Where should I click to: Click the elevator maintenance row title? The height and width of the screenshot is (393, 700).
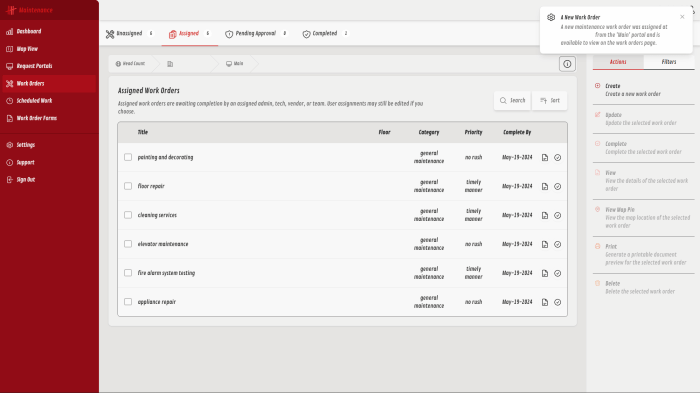[x=163, y=244]
